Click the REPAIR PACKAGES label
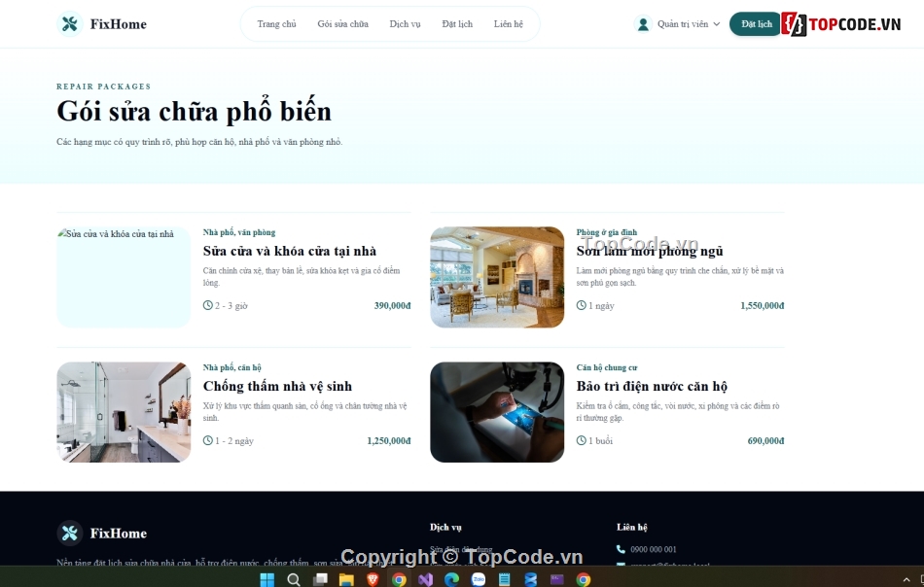924x587 pixels. (x=104, y=86)
